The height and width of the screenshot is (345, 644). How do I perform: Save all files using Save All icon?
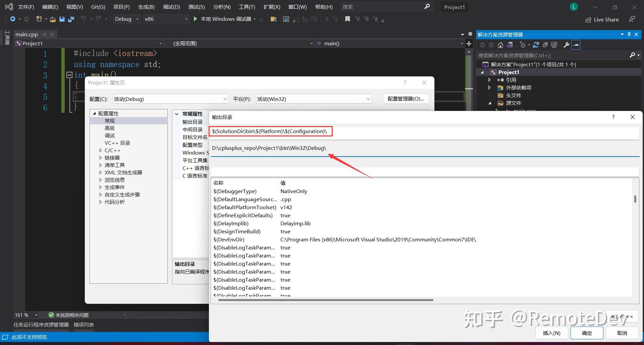71,19
